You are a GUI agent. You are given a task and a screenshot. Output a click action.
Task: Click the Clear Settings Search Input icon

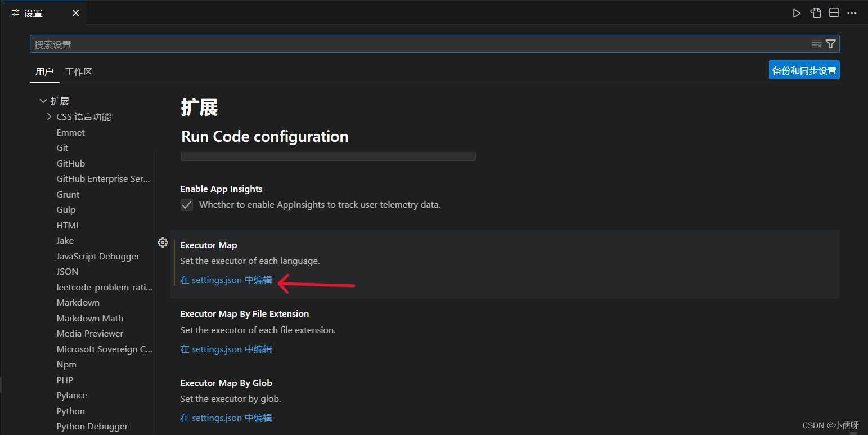pos(816,43)
